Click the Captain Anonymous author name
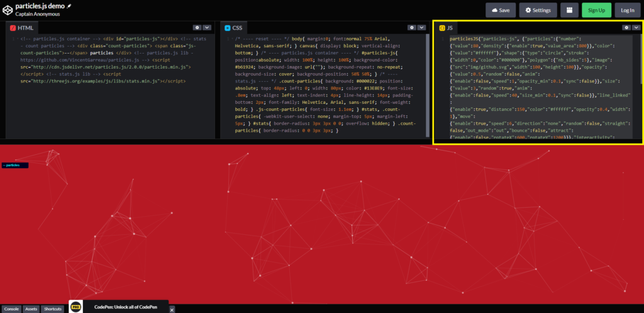644x313 pixels. coord(38,14)
